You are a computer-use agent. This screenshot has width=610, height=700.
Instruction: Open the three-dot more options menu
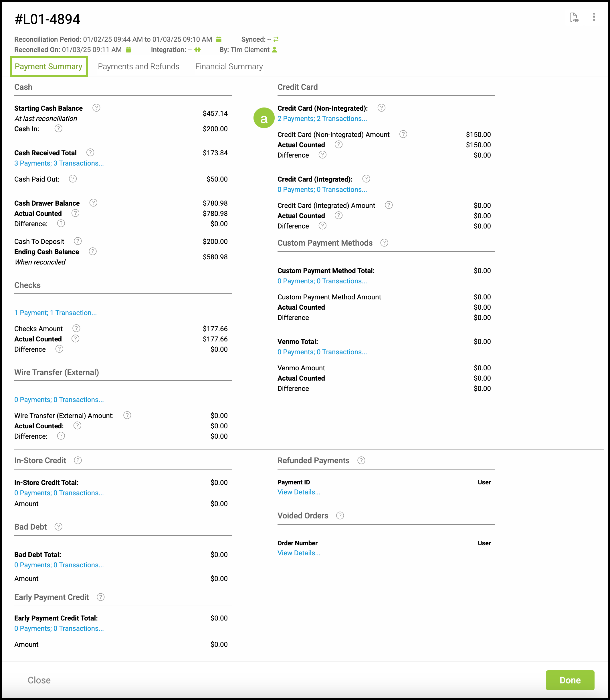(x=594, y=17)
